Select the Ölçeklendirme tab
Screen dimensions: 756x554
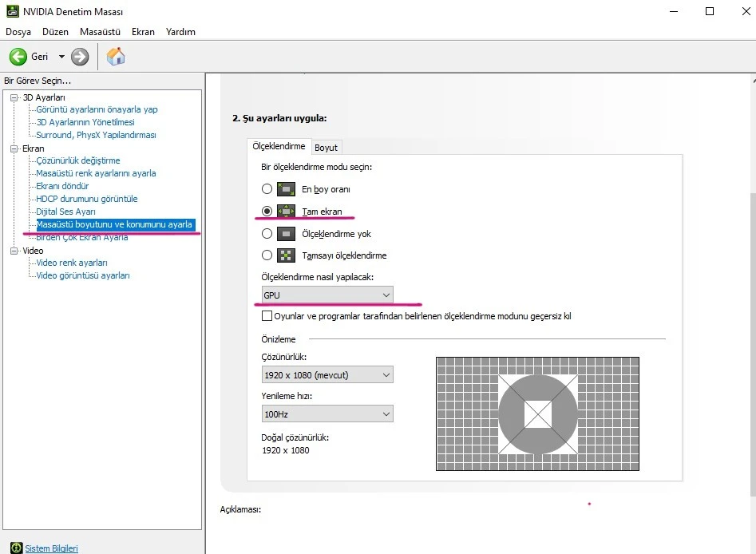(x=279, y=146)
